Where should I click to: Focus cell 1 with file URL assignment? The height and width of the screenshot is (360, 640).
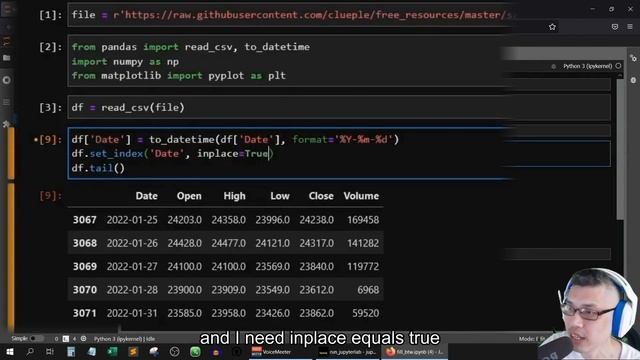tap(290, 15)
